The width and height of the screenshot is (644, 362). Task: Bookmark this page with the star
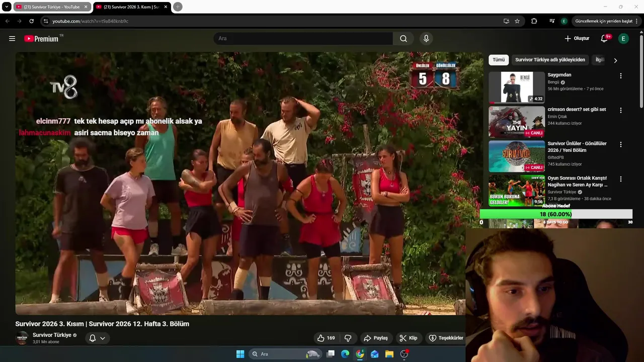517,21
